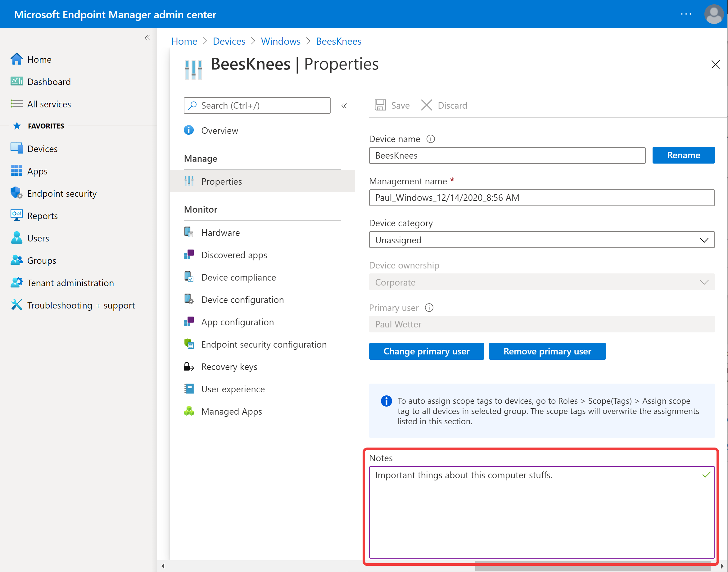
Task: Click the Overview info icon
Action: click(x=189, y=130)
